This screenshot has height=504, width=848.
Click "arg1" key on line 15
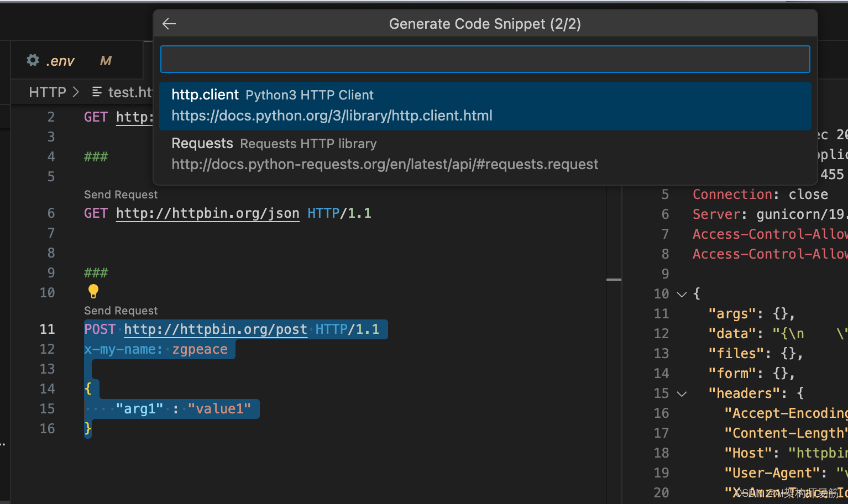139,409
